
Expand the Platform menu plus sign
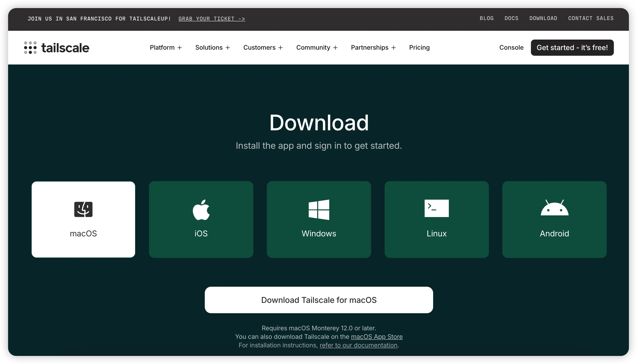coord(180,47)
